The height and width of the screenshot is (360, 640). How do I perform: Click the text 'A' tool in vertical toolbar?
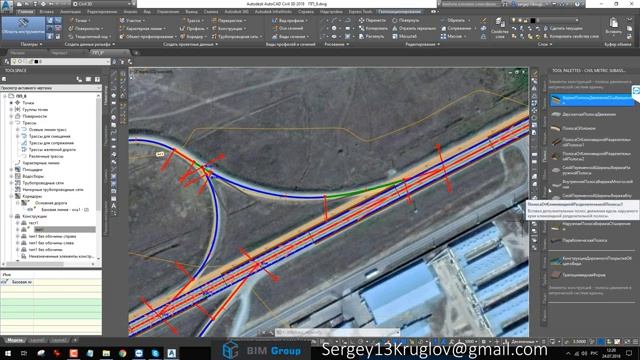(x=114, y=206)
